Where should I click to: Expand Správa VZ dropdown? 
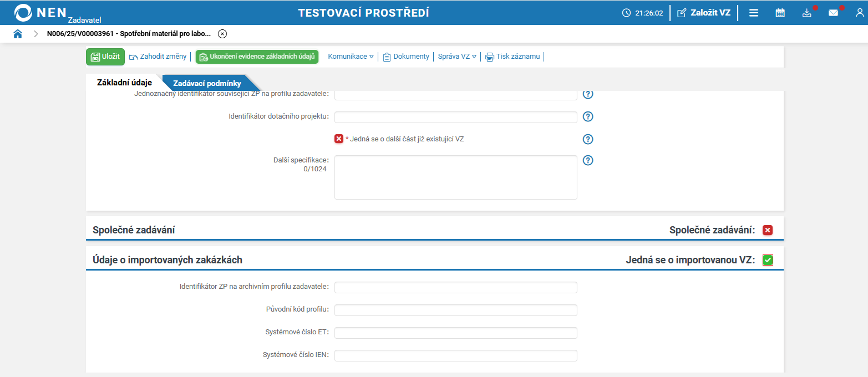coord(457,57)
